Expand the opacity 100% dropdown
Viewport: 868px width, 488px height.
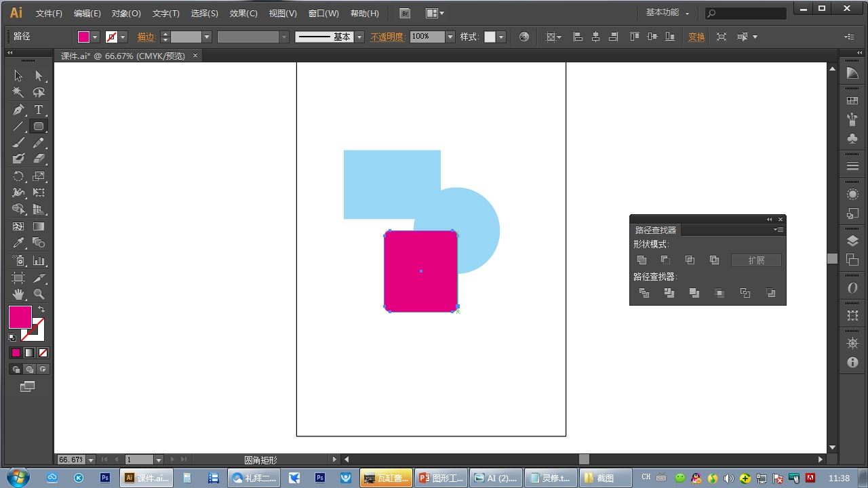click(x=450, y=37)
